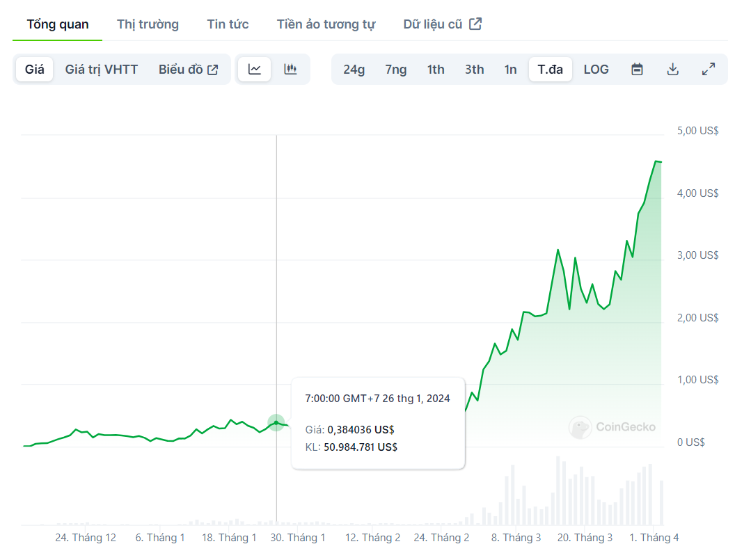Open Biểu đồ external chart
The height and width of the screenshot is (560, 751).
pos(188,70)
